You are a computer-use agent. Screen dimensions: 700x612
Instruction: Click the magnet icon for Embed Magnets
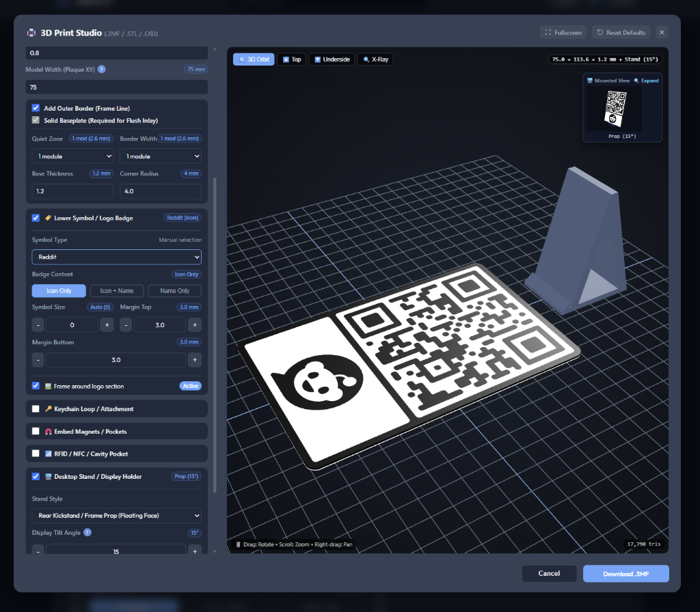pos(49,432)
